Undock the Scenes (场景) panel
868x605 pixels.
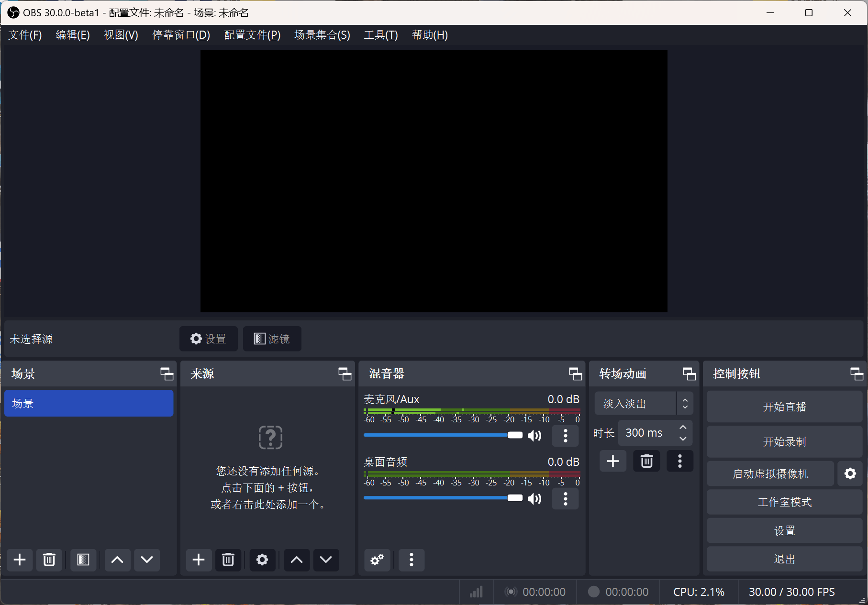click(x=167, y=374)
